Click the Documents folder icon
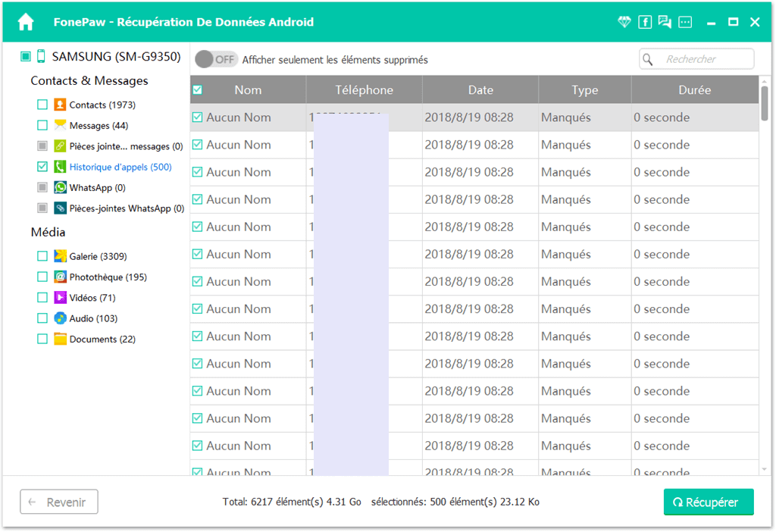This screenshot has height=532, width=776. tap(60, 339)
